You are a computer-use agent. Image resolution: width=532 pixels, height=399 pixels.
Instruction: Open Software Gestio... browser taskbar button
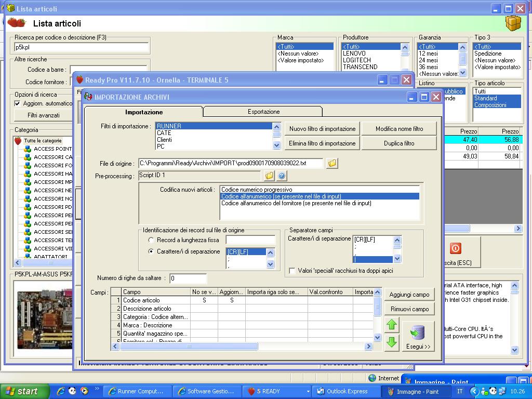coord(207,391)
